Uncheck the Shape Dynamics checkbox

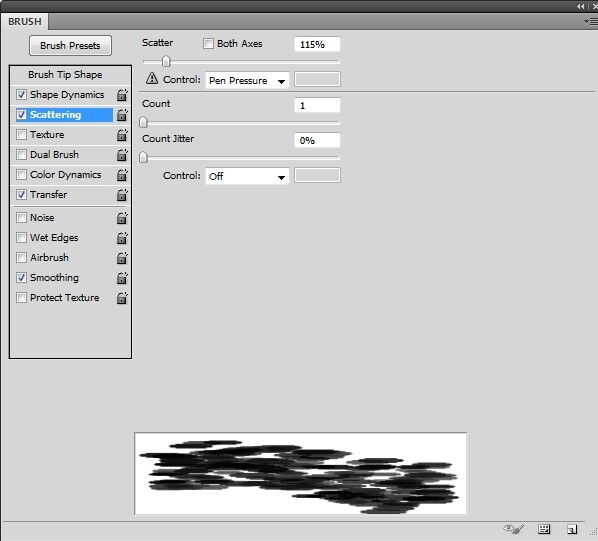point(21,95)
